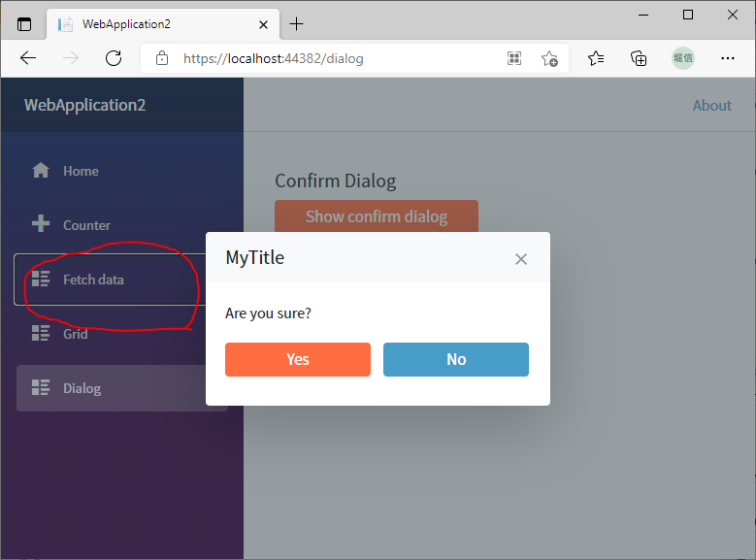Confirm by pressing the Yes button
The width and height of the screenshot is (756, 560).
pos(297,359)
